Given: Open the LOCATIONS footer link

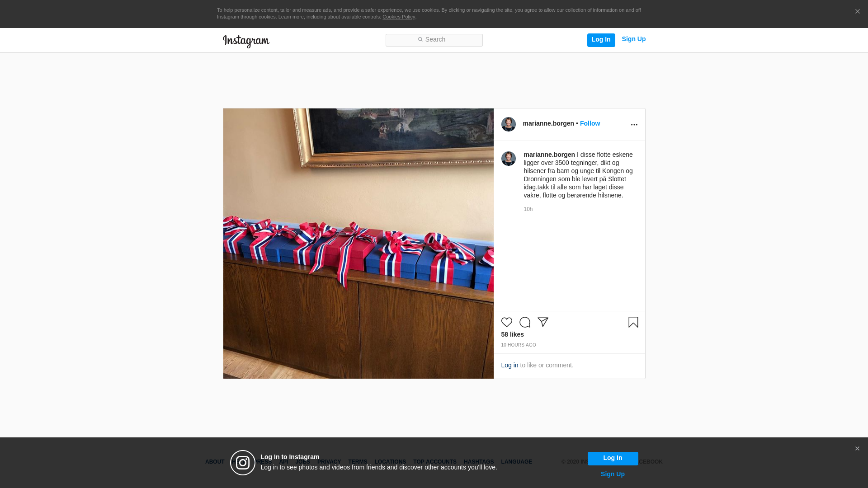Looking at the screenshot, I should [x=390, y=462].
